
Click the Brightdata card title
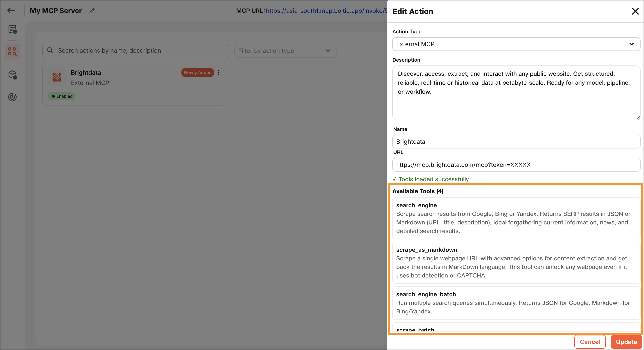click(x=86, y=73)
